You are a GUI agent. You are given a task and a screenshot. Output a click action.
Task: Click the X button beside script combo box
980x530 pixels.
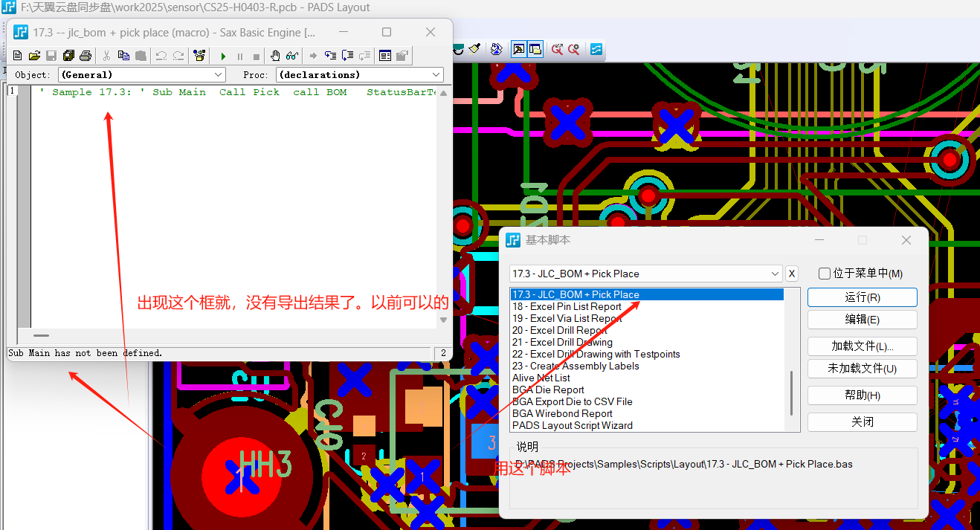[x=792, y=274]
